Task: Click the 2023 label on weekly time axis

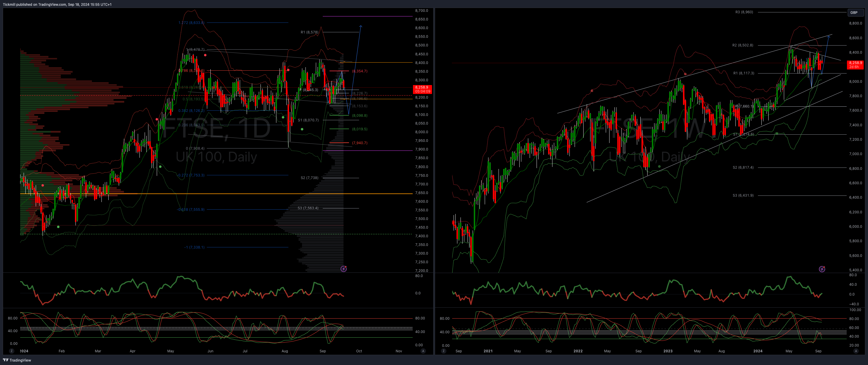Action: 668,351
